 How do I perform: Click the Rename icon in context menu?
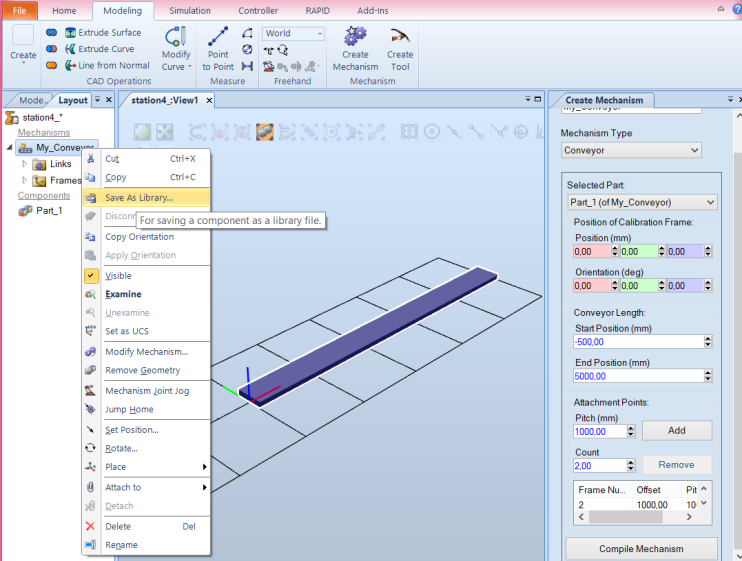tap(90, 545)
